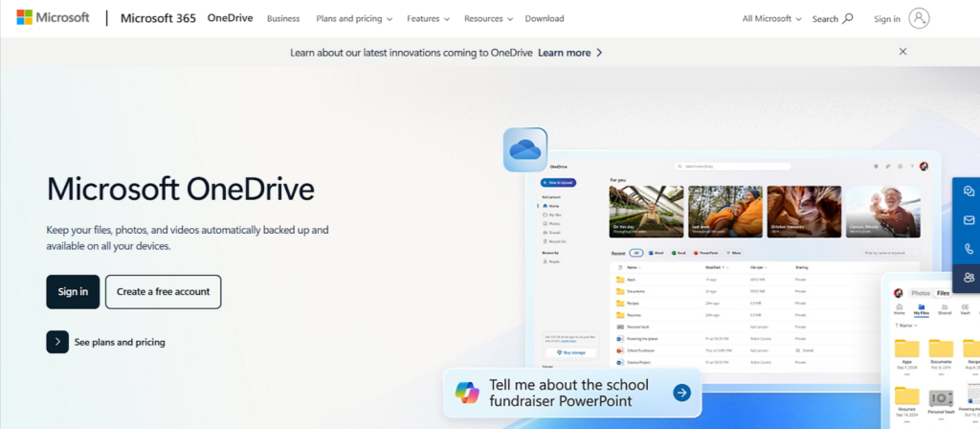Click the Apps folder icon on phone mockup
This screenshot has height=429, width=980.
[x=907, y=348]
